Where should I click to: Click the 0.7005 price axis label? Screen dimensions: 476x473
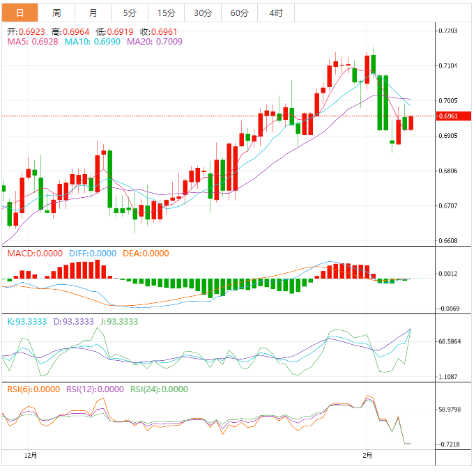[x=448, y=101]
